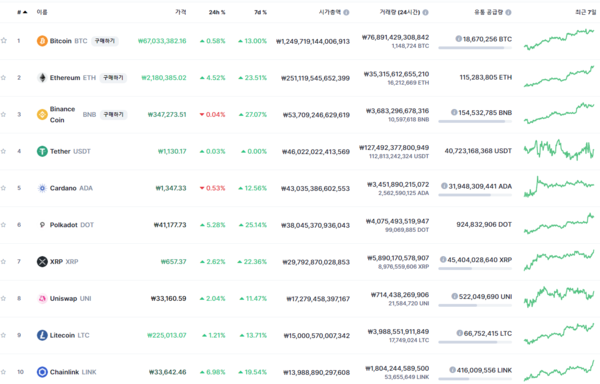The image size is (600, 384).
Task: Sort by 7d % column header
Action: tap(260, 12)
